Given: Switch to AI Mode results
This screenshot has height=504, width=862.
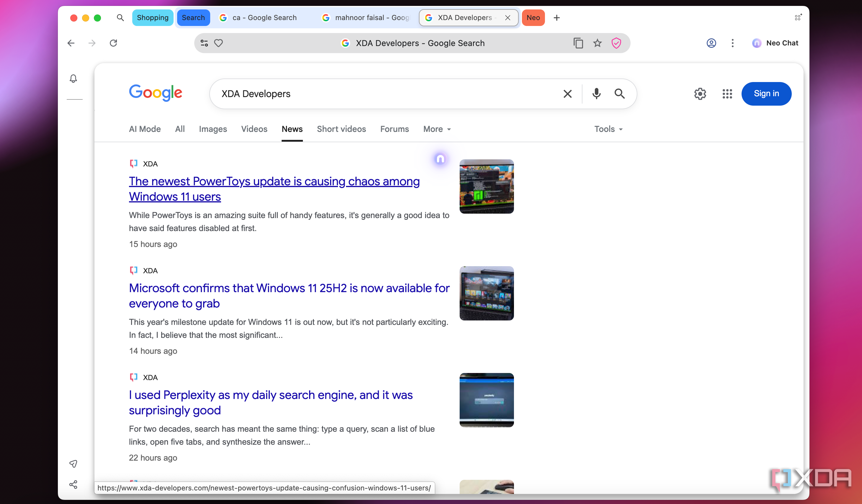Looking at the screenshot, I should tap(145, 129).
